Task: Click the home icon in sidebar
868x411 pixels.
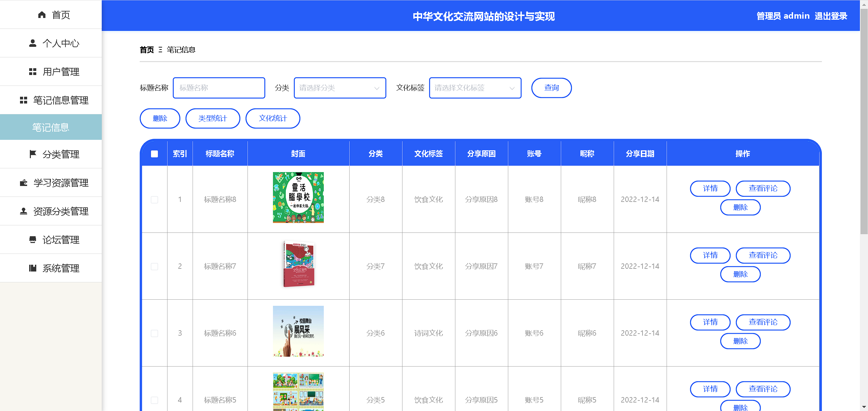Action: click(x=42, y=15)
